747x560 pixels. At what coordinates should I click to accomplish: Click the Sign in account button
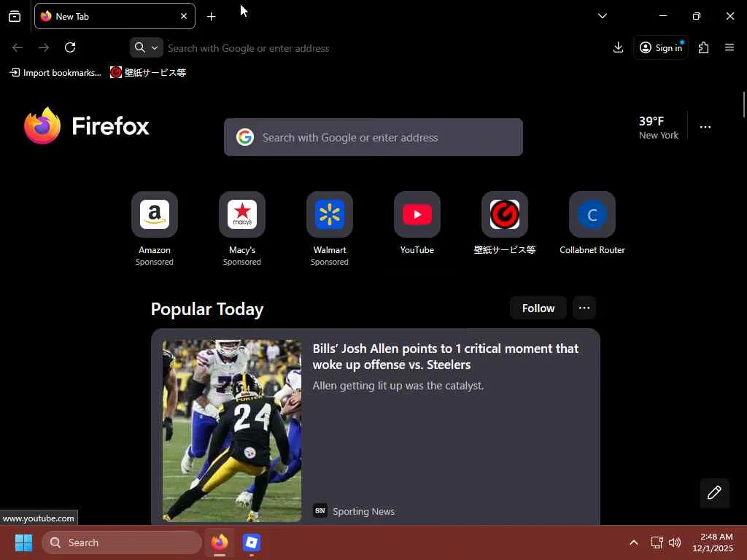(x=661, y=47)
